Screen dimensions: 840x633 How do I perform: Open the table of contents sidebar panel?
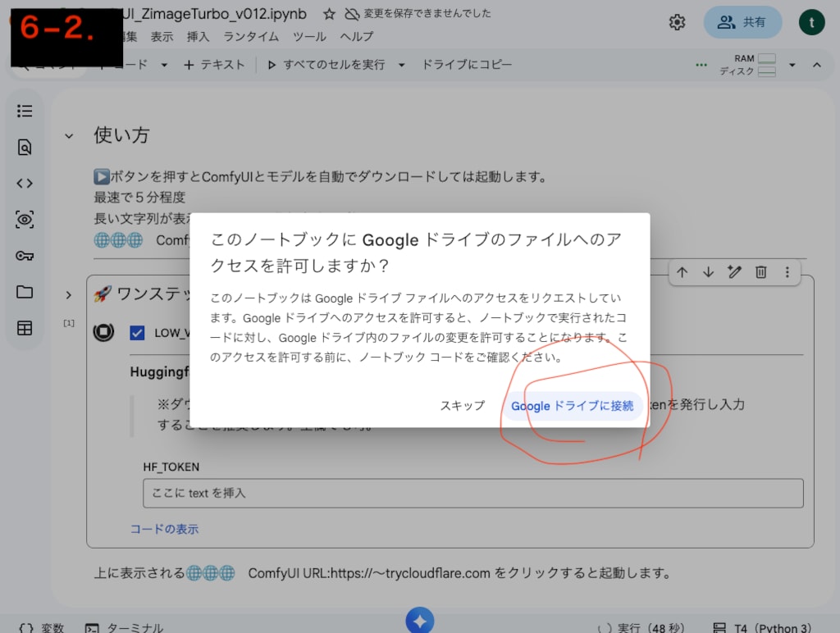(25, 111)
